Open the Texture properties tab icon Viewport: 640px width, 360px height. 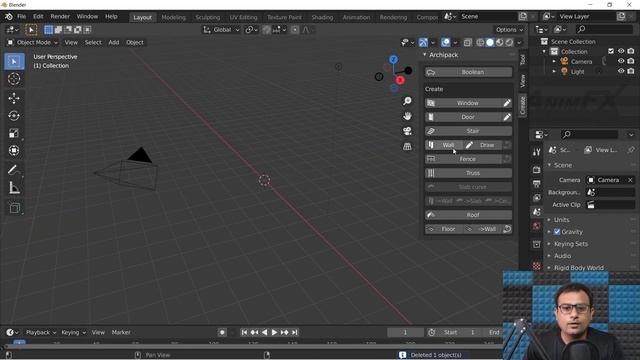[536, 266]
